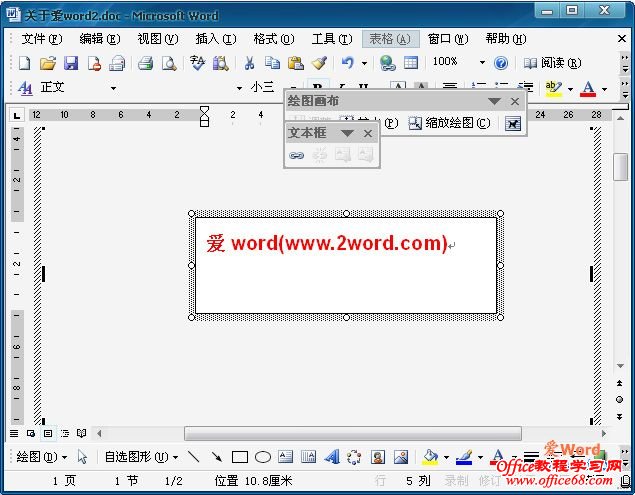Open line color dropdown arrow in drawing toolbar
Viewport: 635px width, 495px height.
coord(480,457)
